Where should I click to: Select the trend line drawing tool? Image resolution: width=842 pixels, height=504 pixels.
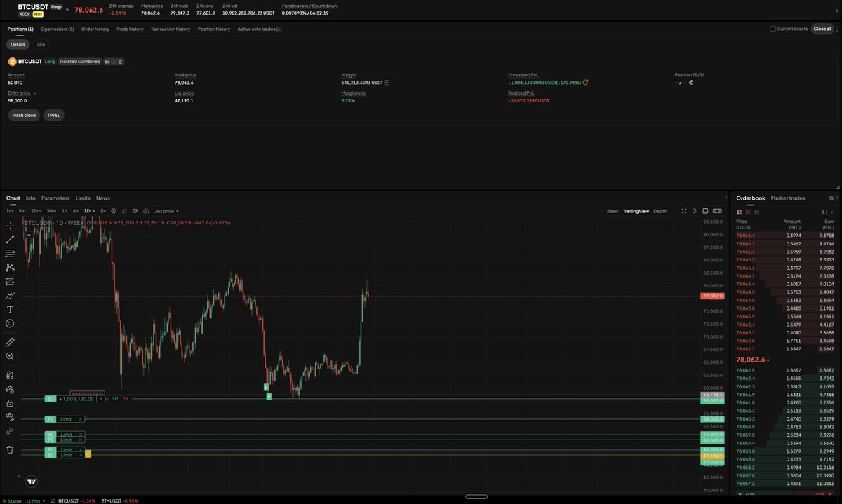coord(10,240)
